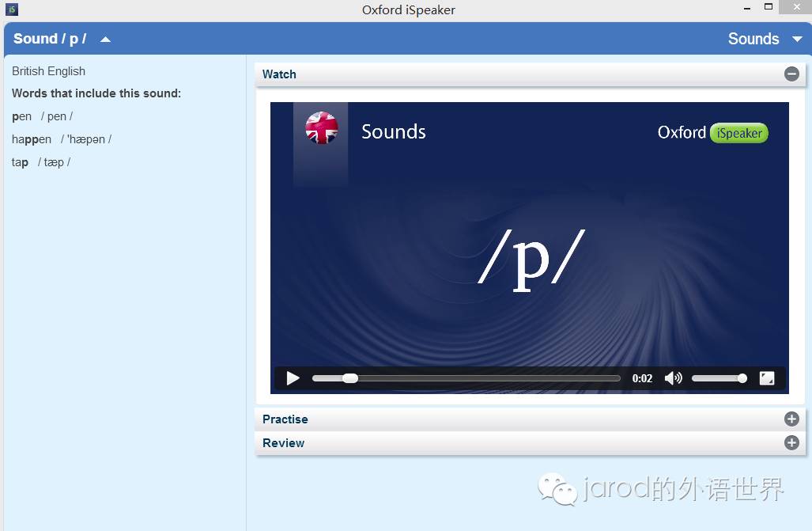812x531 pixels.
Task: Enter fullscreen video mode
Action: point(767,378)
